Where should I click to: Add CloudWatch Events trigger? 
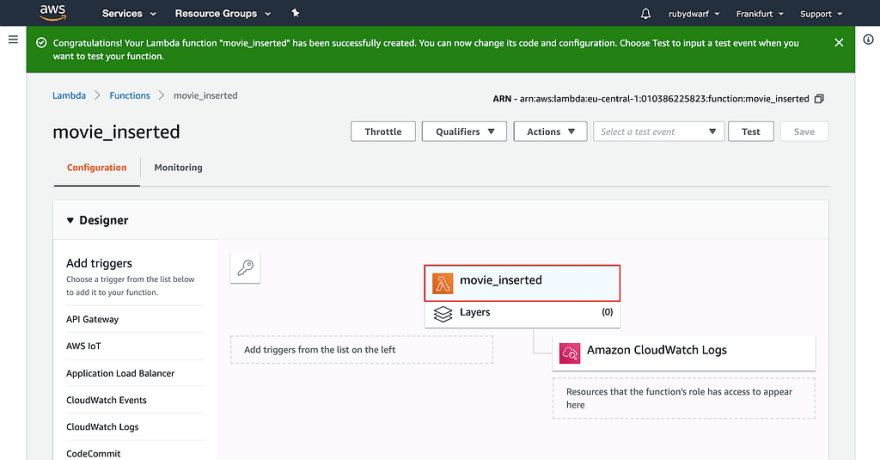point(106,400)
